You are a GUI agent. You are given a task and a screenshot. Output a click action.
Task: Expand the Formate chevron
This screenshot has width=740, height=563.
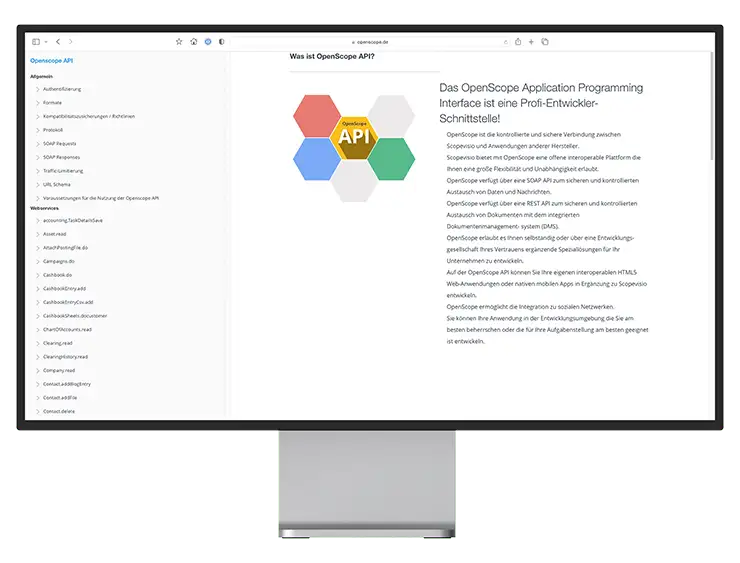coord(38,102)
